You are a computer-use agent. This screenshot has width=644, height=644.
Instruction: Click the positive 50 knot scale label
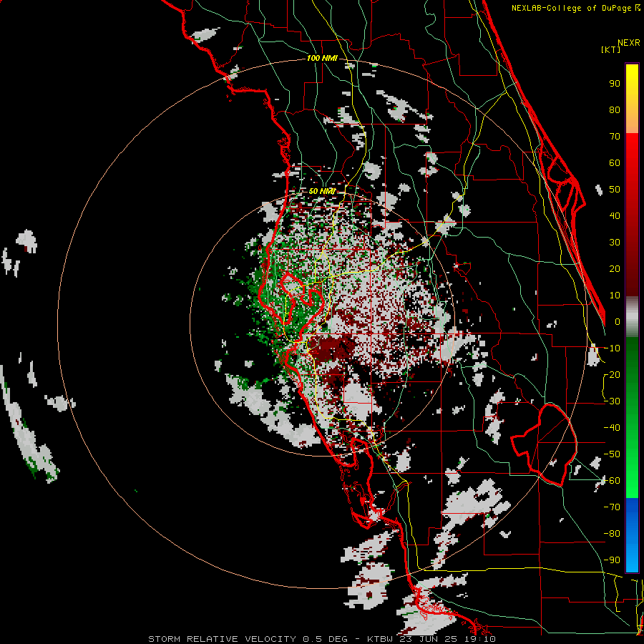coord(615,190)
